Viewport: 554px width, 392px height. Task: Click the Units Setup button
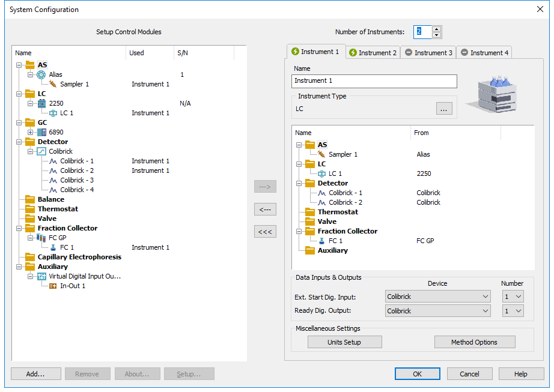(x=344, y=342)
